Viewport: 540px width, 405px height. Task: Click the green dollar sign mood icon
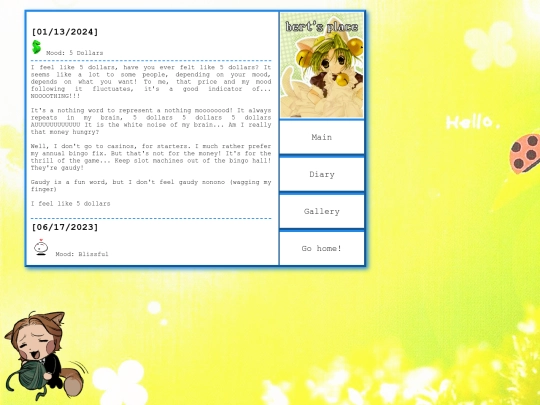pyautogui.click(x=37, y=47)
